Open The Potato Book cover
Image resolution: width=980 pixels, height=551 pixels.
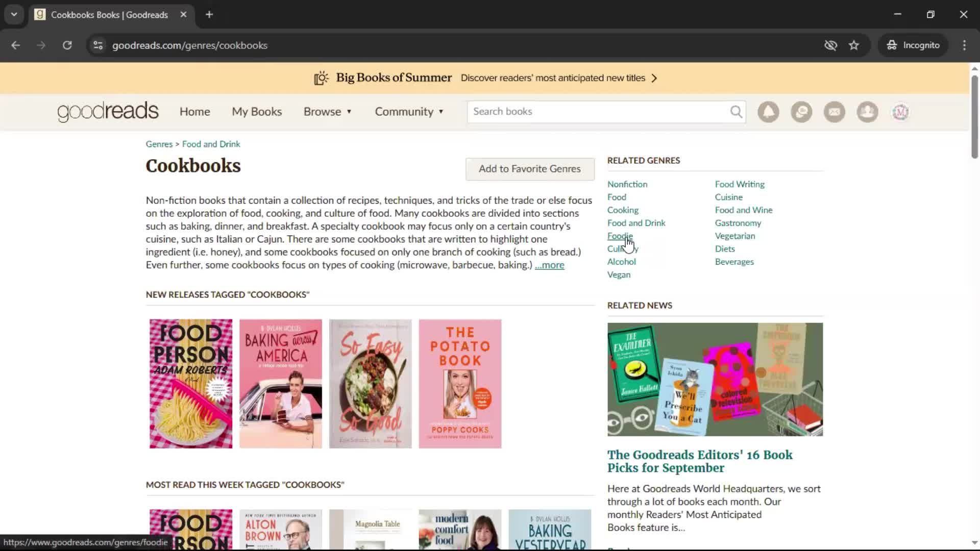(460, 384)
